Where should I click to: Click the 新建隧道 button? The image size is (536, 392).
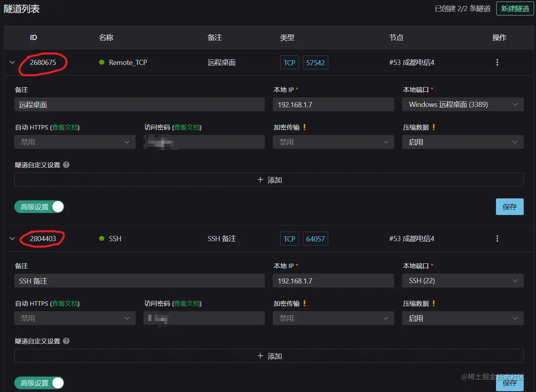(x=515, y=9)
